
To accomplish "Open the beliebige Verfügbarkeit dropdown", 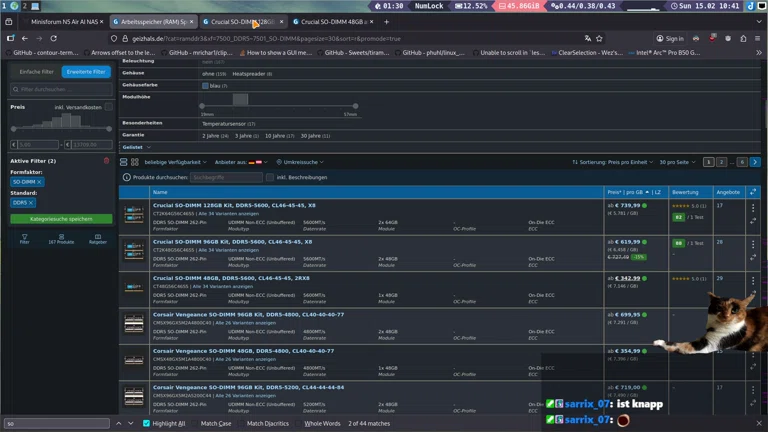I will pos(175,162).
